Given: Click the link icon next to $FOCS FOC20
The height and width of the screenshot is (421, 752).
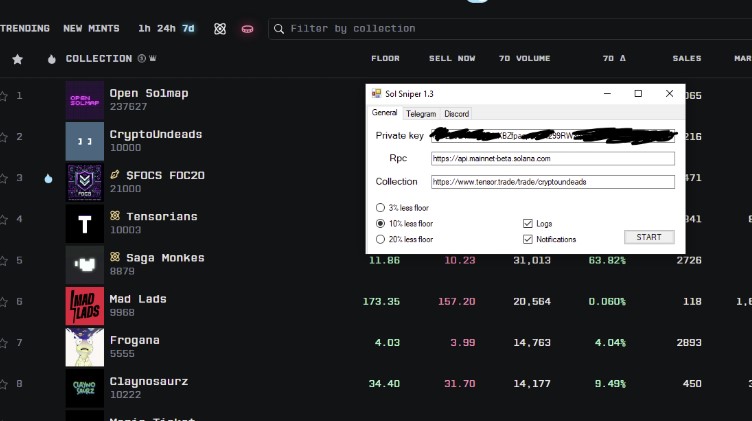Looking at the screenshot, I should point(115,175).
